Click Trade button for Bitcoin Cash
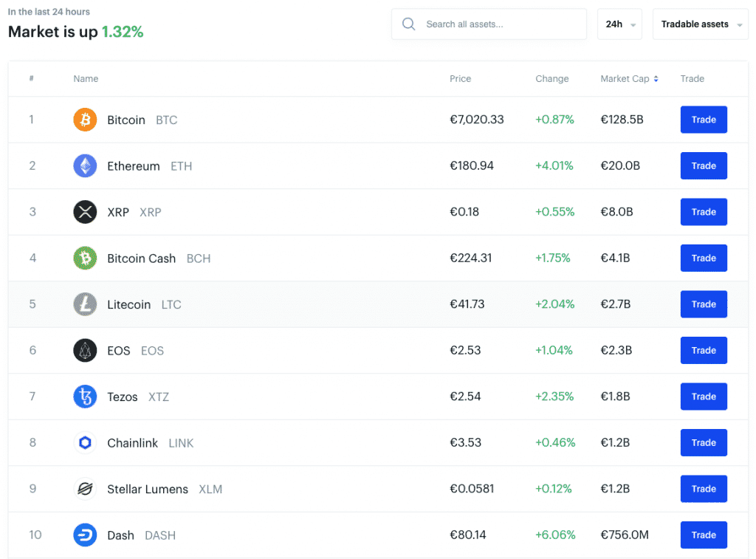The width and height of the screenshot is (756, 559). (704, 258)
